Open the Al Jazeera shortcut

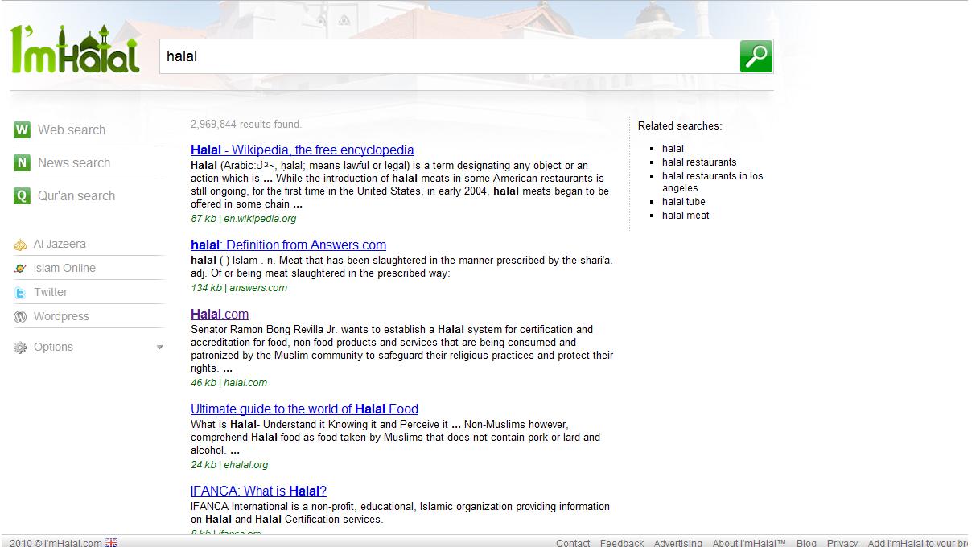[60, 244]
